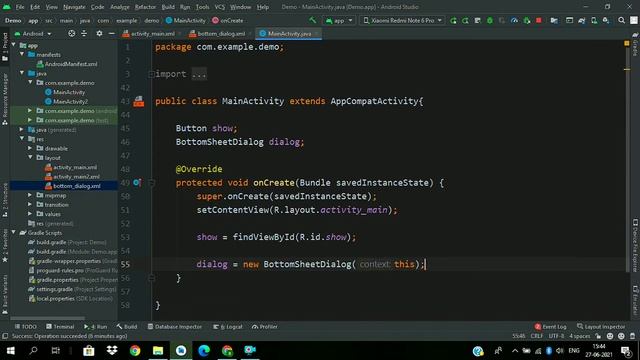Select AndroidManifest.xml in project tree

[71, 64]
